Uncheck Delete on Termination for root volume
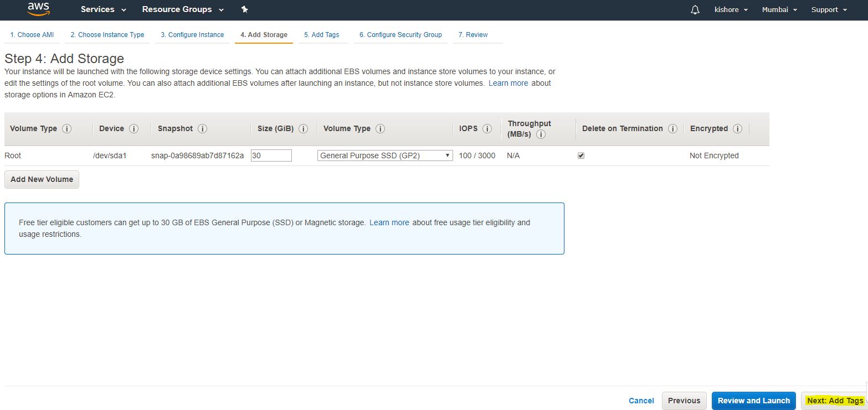 [x=581, y=155]
